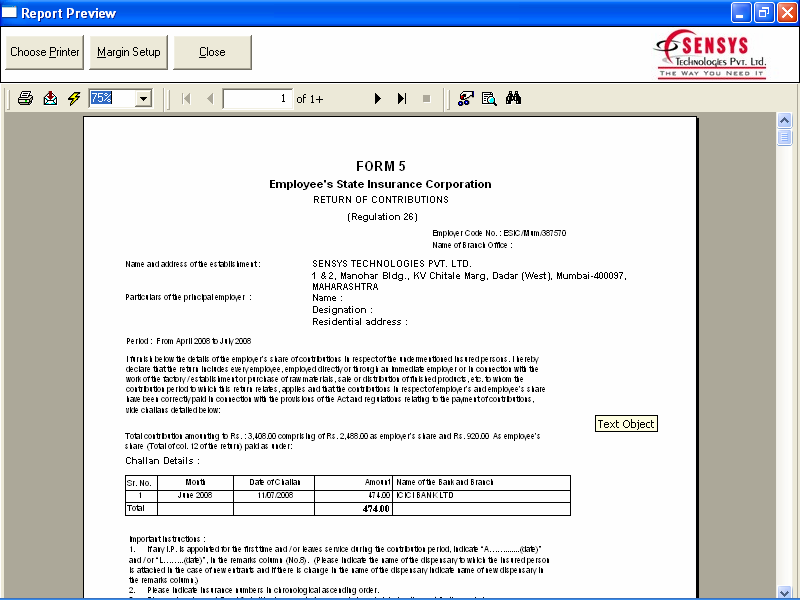Click the binoculars find text icon
The height and width of the screenshot is (600, 800).
click(x=513, y=98)
